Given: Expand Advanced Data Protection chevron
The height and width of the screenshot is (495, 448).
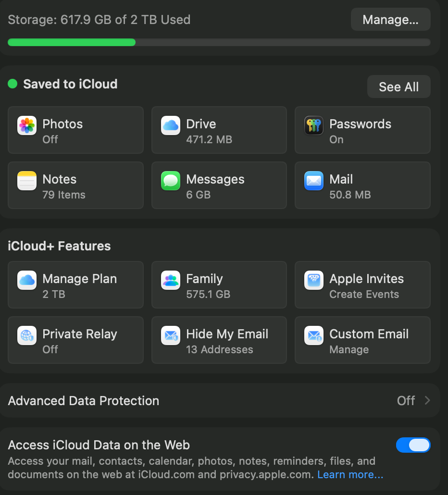Looking at the screenshot, I should pos(427,401).
